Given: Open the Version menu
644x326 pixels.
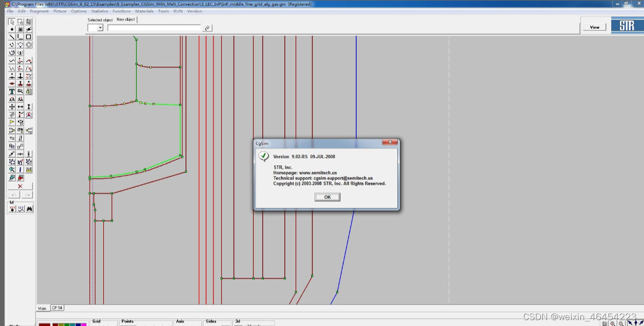Looking at the screenshot, I should click(194, 11).
